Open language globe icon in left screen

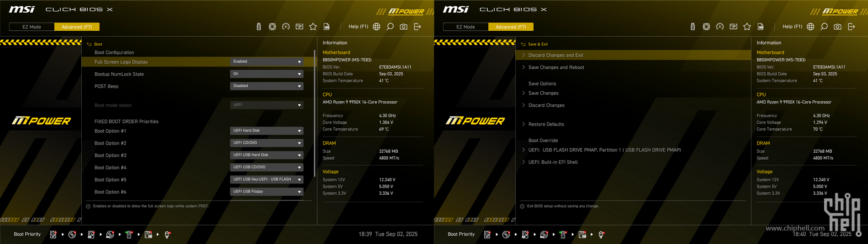pyautogui.click(x=377, y=27)
